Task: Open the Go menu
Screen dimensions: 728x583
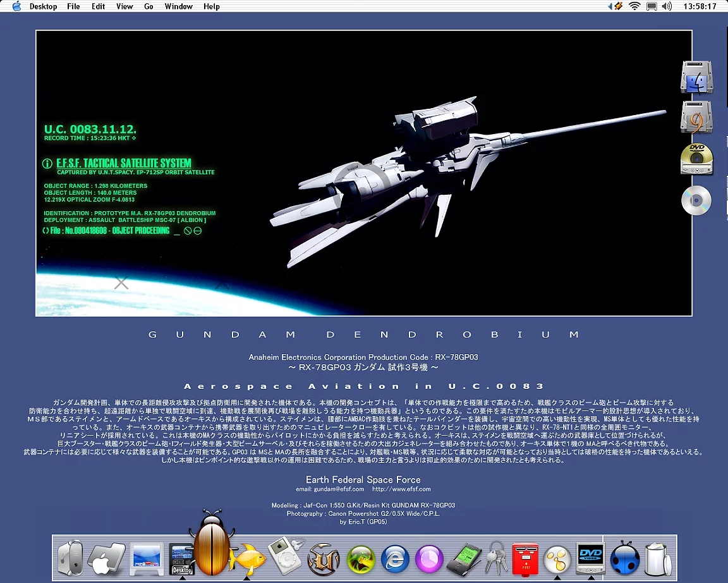Action: 149,6
